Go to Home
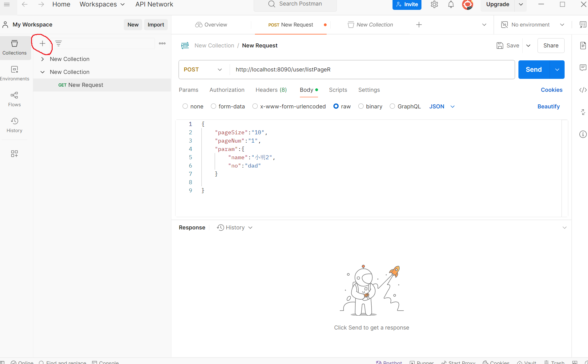588x364 pixels. click(61, 4)
